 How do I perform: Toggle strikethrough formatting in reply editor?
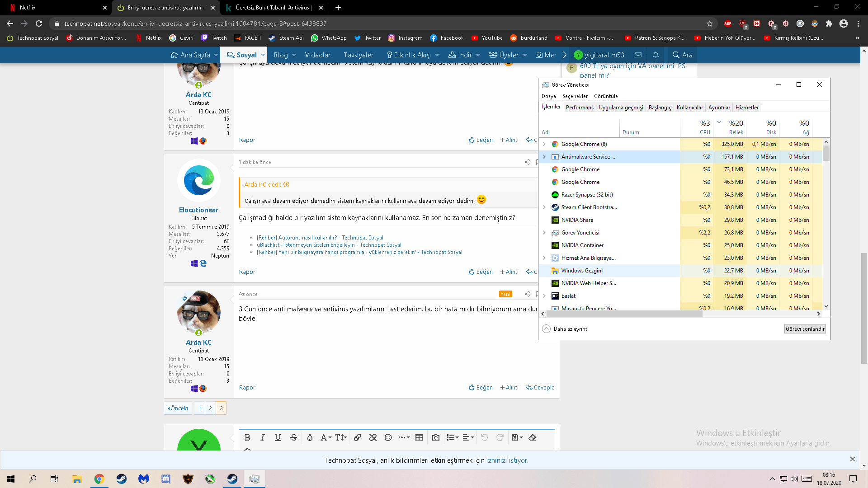[x=293, y=437]
